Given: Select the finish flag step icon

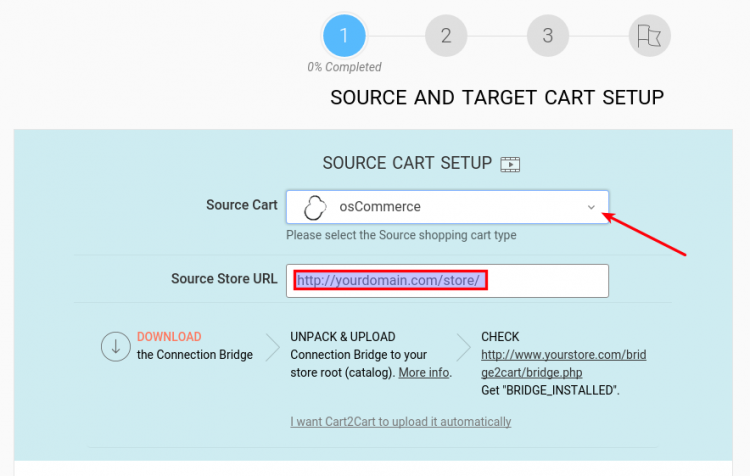Looking at the screenshot, I should 650,35.
